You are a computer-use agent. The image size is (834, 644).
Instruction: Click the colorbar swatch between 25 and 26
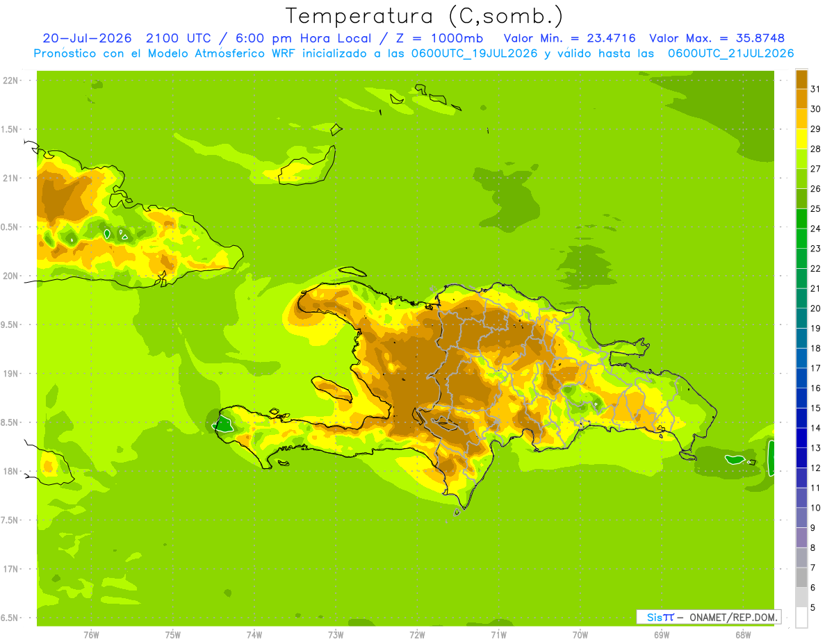802,199
